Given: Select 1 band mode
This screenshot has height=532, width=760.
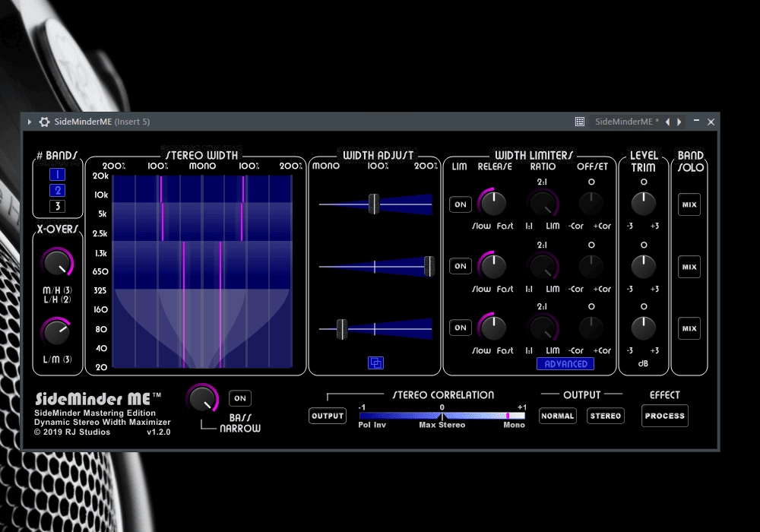Looking at the screenshot, I should pyautogui.click(x=57, y=175).
